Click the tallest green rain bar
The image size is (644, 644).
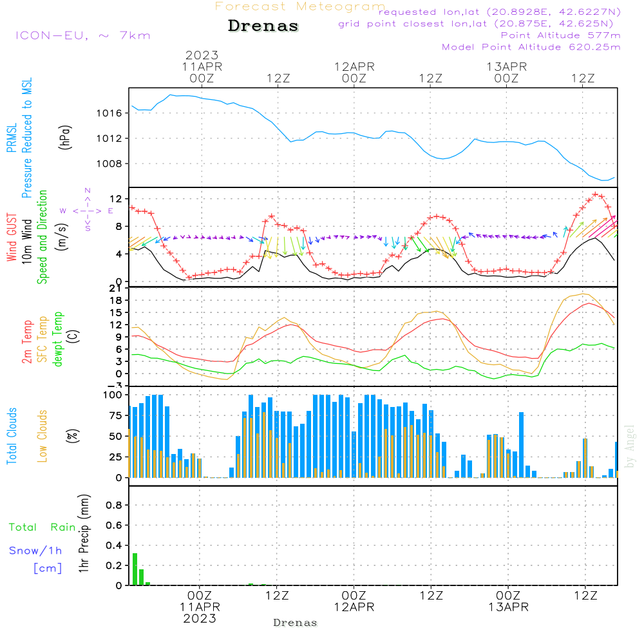(135, 569)
